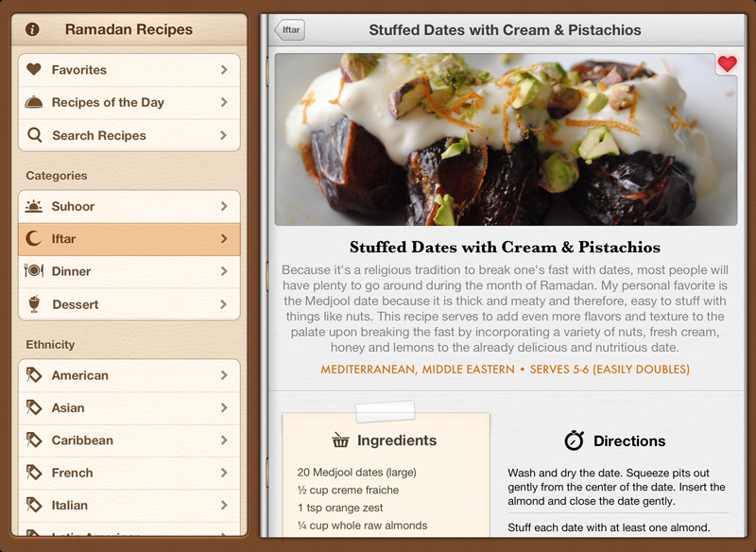Viewport: 756px width, 552px height.
Task: Click the magnifier icon for Search Recipes
Action: tap(34, 135)
